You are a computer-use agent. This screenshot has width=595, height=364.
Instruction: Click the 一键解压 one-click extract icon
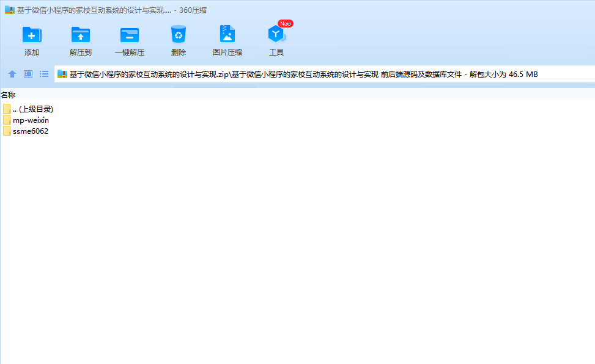(x=130, y=35)
